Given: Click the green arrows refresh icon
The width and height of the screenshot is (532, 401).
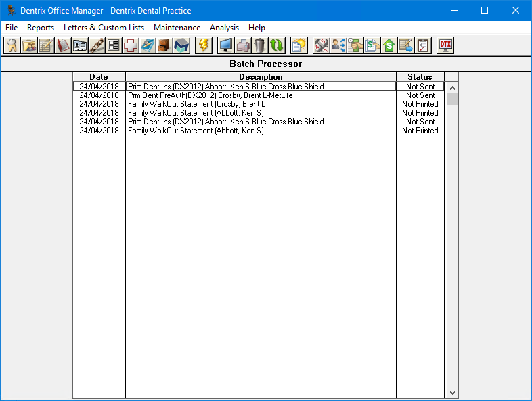Looking at the screenshot, I should click(x=277, y=45).
